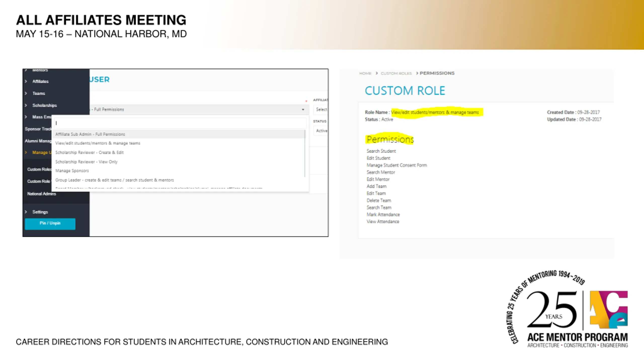Expand the Affiliates sidebar chevron

coord(26,81)
